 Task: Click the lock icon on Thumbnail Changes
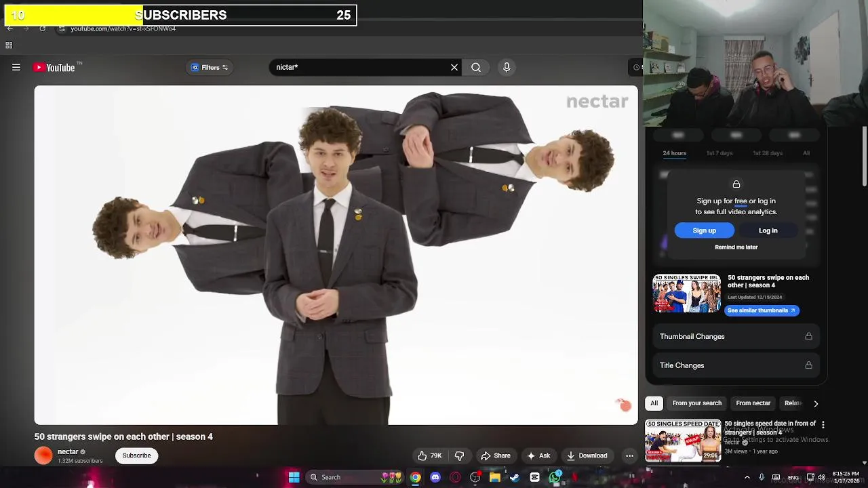pos(808,336)
